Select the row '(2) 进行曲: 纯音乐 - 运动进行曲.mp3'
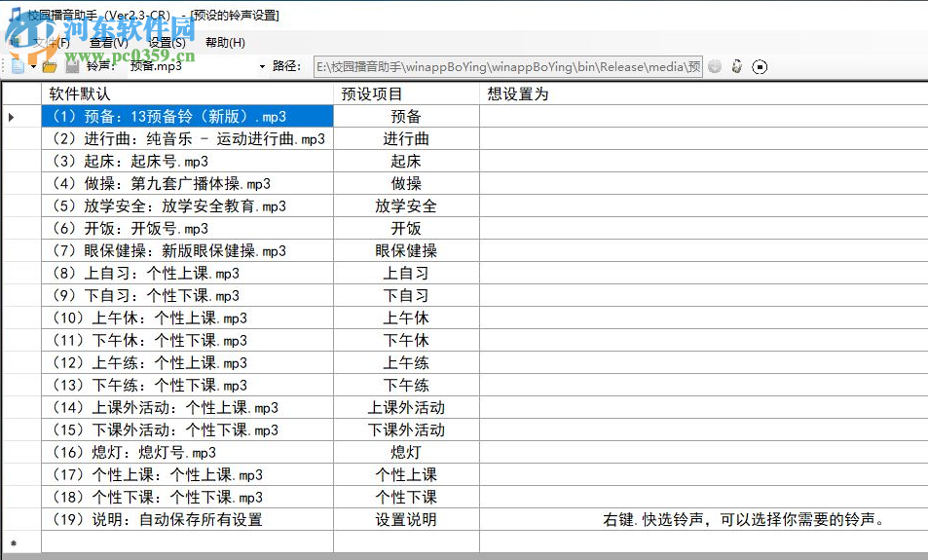The image size is (928, 560). 188,138
